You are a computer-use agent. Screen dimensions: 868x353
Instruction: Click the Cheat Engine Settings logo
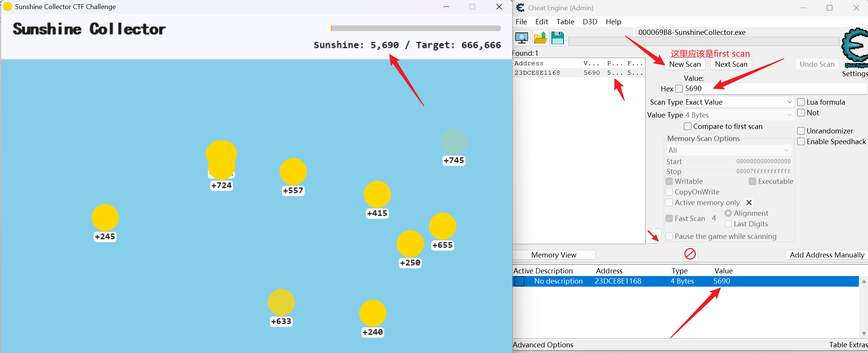[x=855, y=47]
